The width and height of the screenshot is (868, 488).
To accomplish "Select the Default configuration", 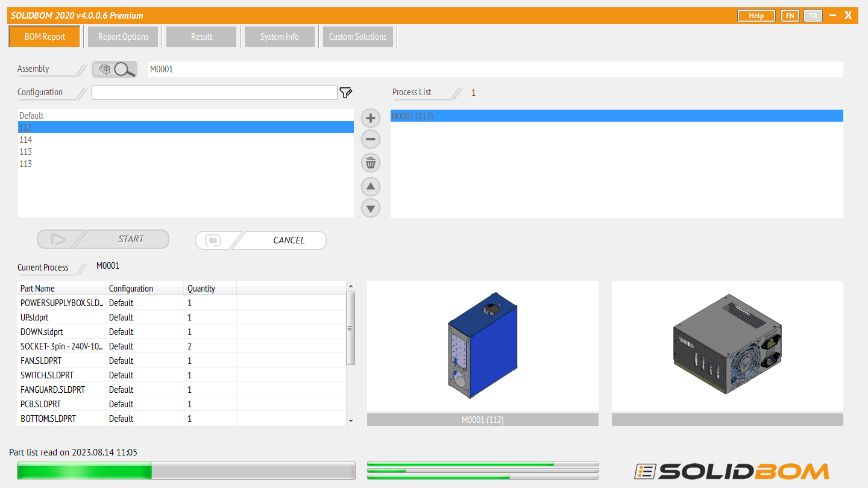I will 186,115.
